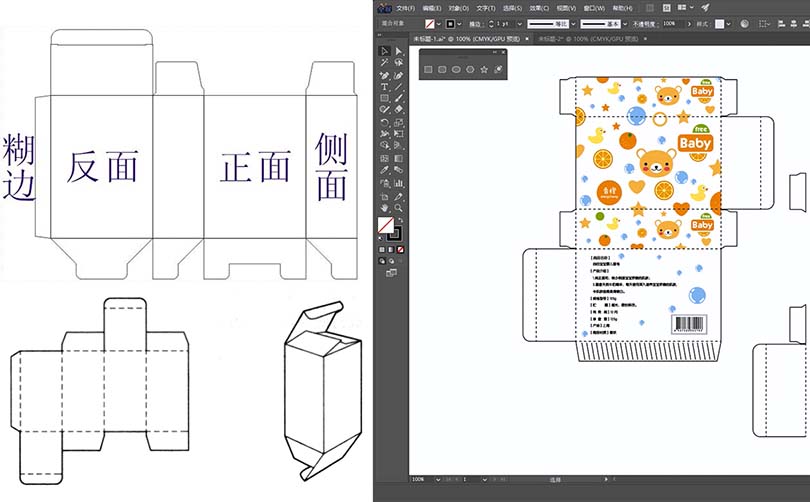This screenshot has height=502, width=810.
Task: Select the Shape Builder tool
Action: (x=384, y=146)
